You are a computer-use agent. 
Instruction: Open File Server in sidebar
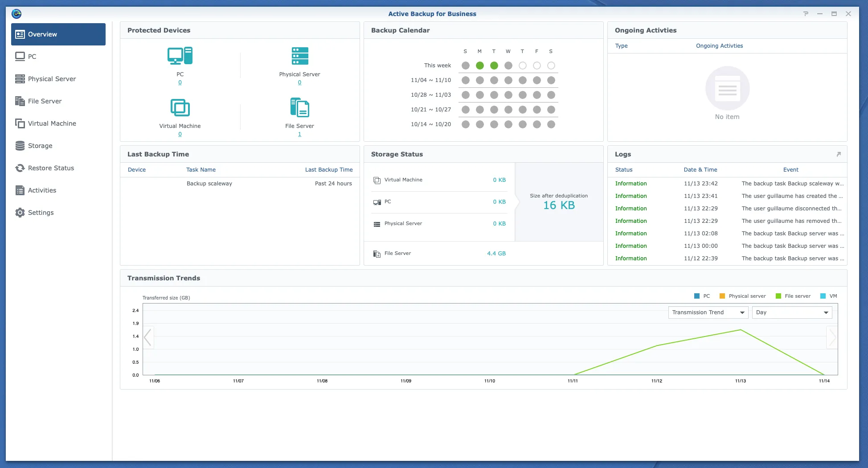point(58,101)
